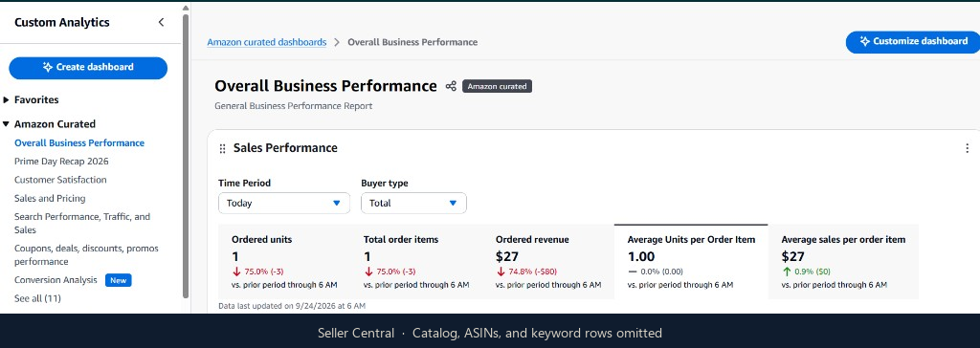This screenshot has width=980, height=348.
Task: Click the Sales Performance card title
Action: pyautogui.click(x=285, y=148)
